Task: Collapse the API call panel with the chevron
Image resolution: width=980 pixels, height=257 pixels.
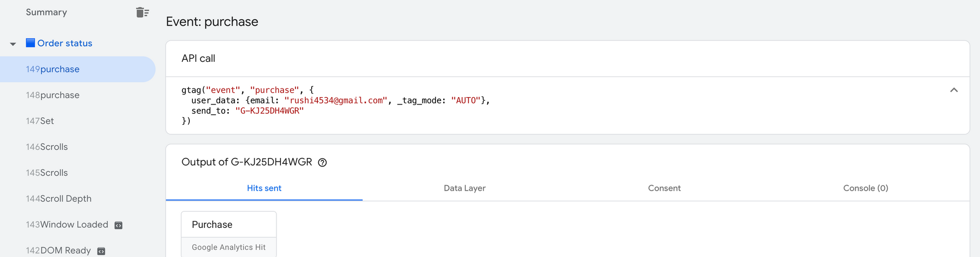Action: click(x=953, y=90)
